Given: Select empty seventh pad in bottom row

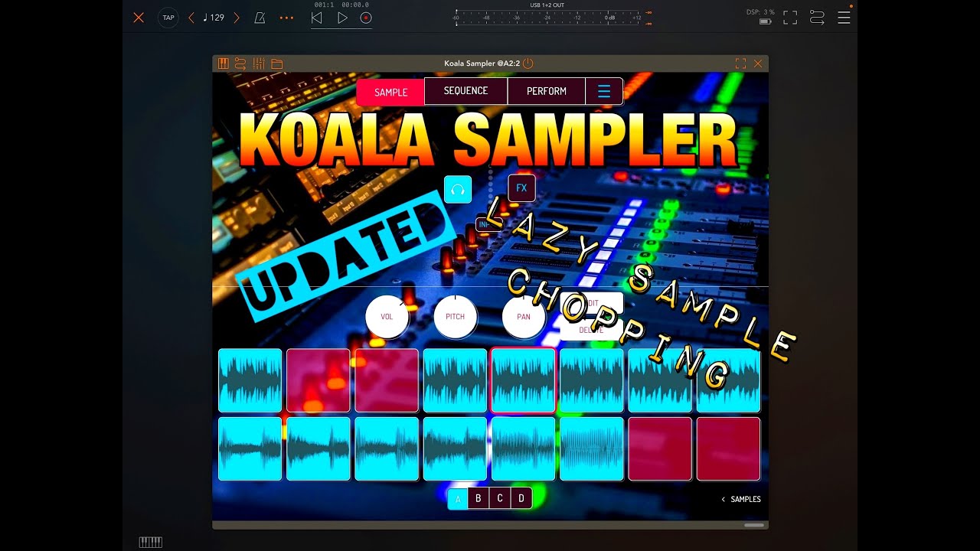Looking at the screenshot, I should click(660, 449).
